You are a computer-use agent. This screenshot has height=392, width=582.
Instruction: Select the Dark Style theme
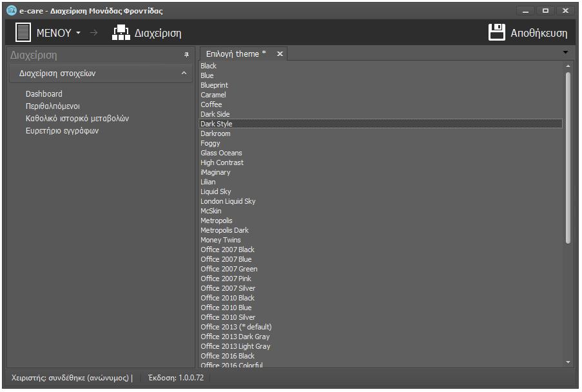click(x=381, y=124)
